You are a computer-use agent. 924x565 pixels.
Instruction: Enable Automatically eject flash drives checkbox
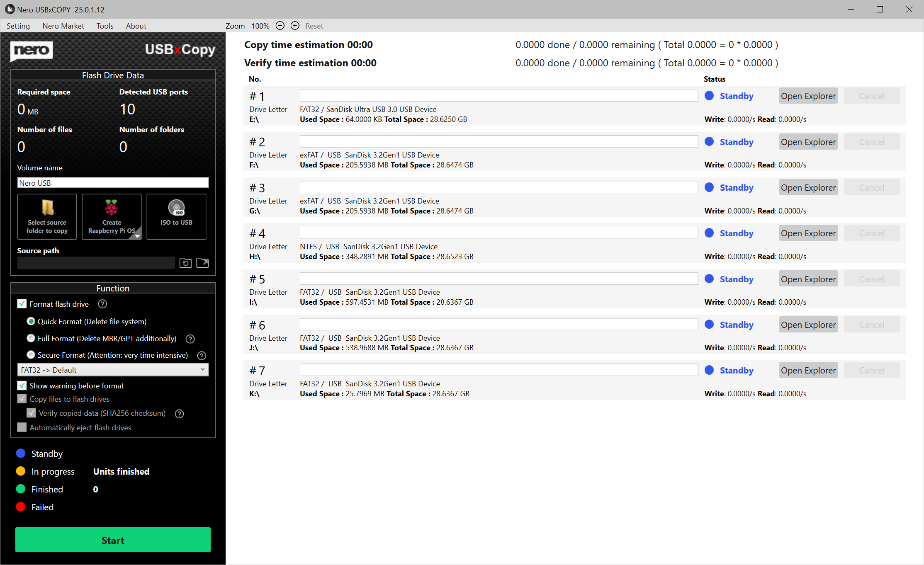(22, 427)
